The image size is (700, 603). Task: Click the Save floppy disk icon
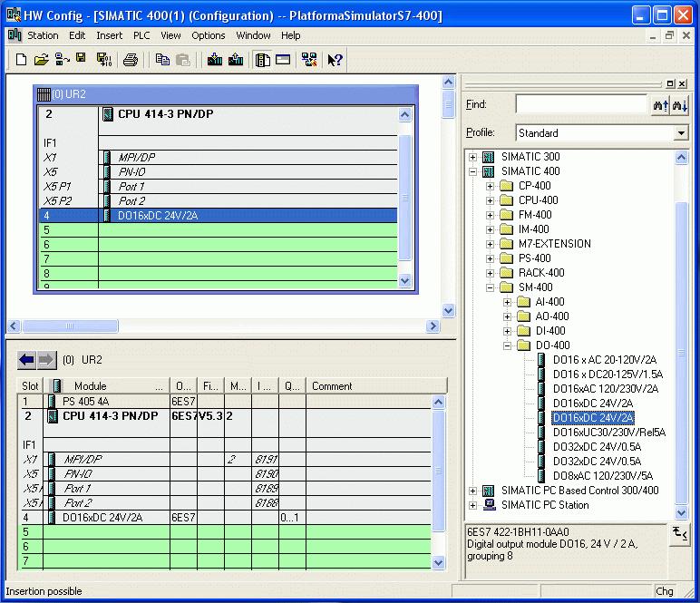point(81,58)
